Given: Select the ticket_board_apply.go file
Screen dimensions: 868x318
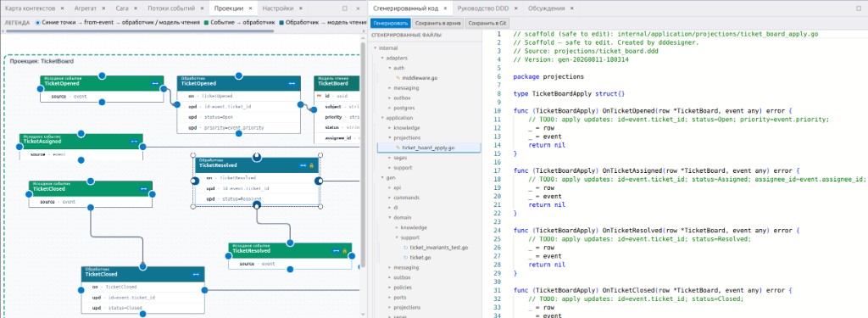Looking at the screenshot, I should point(428,148).
